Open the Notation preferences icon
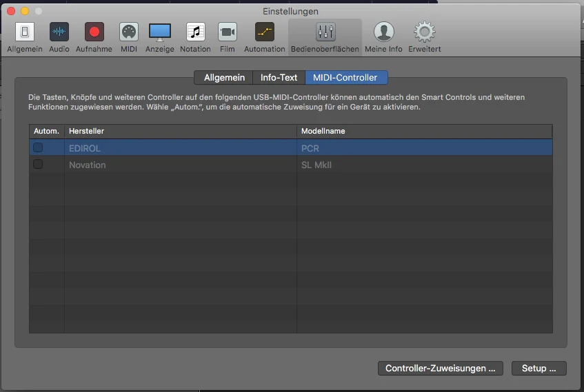 coord(196,32)
